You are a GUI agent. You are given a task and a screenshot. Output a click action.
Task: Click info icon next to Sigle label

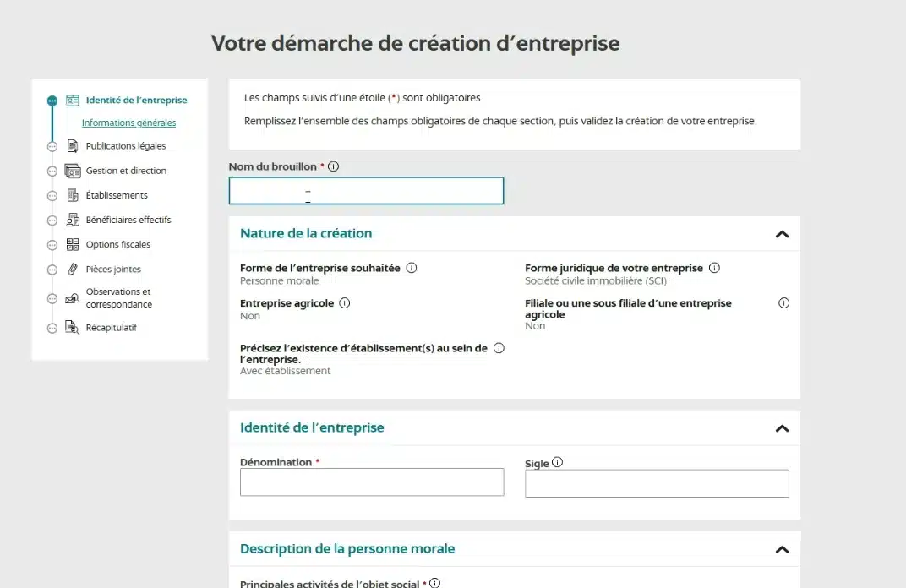(x=557, y=462)
